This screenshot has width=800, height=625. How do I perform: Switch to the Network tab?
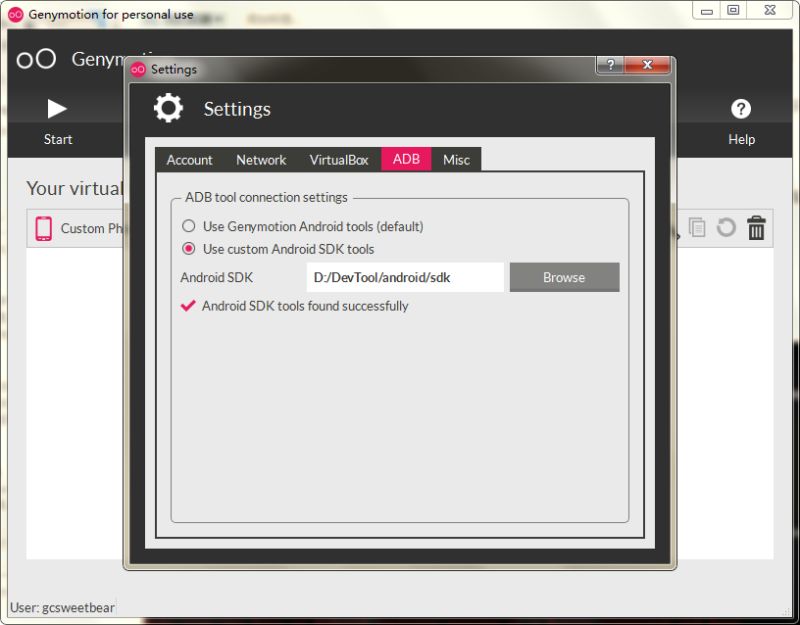coord(261,160)
